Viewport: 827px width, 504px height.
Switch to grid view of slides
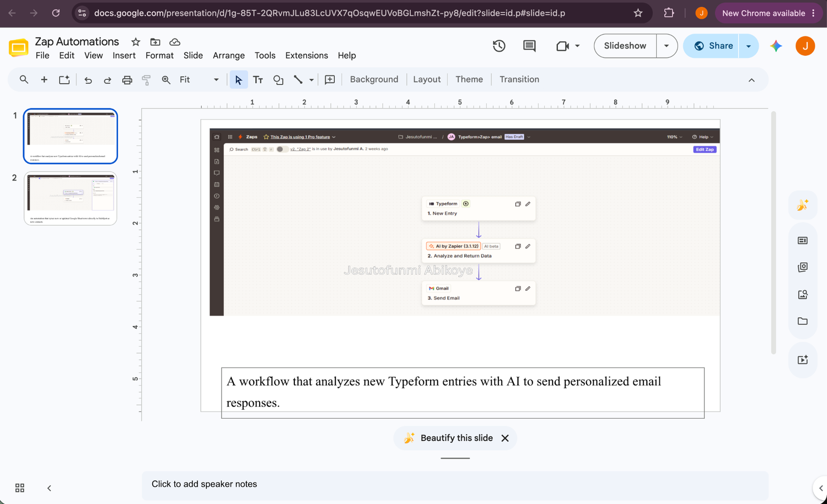20,488
